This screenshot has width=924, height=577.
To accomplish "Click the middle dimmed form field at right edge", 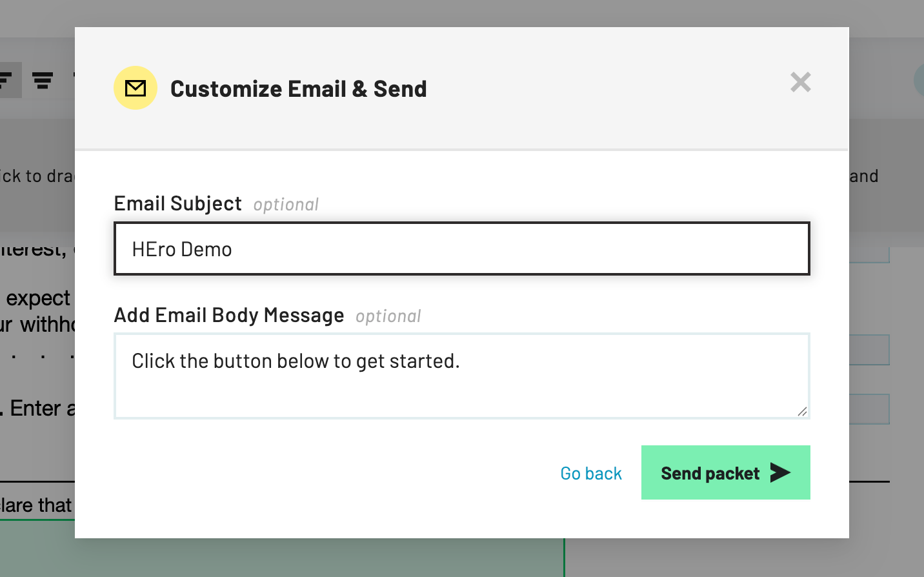I will 869,350.
